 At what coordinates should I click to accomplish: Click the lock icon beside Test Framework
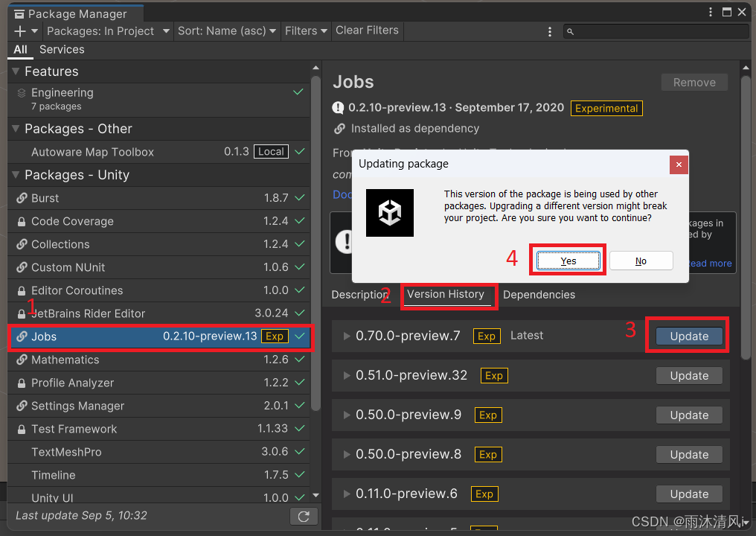tap(22, 430)
